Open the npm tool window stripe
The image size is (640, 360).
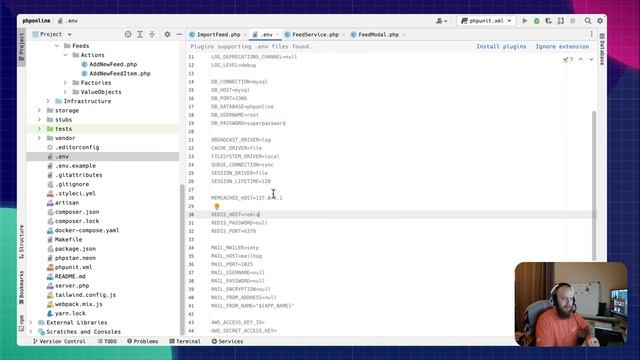point(21,323)
